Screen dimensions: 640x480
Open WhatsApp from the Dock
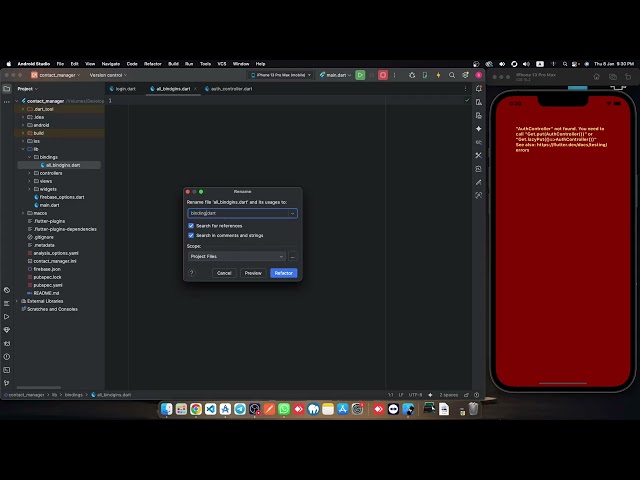(284, 409)
